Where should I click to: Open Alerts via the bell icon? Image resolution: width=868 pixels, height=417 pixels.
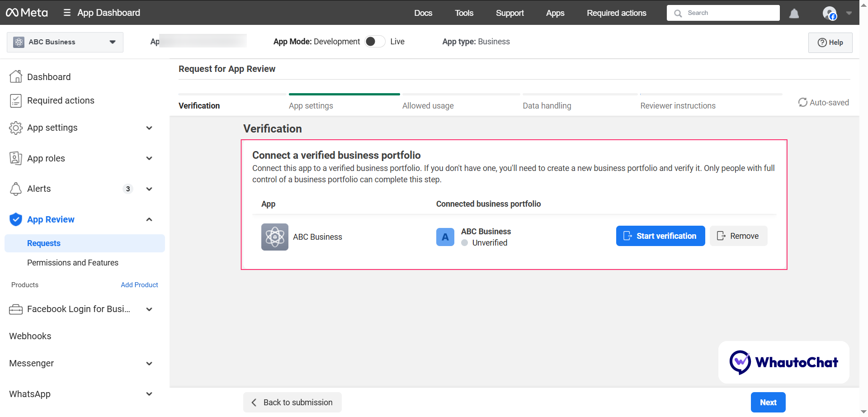[x=16, y=189]
